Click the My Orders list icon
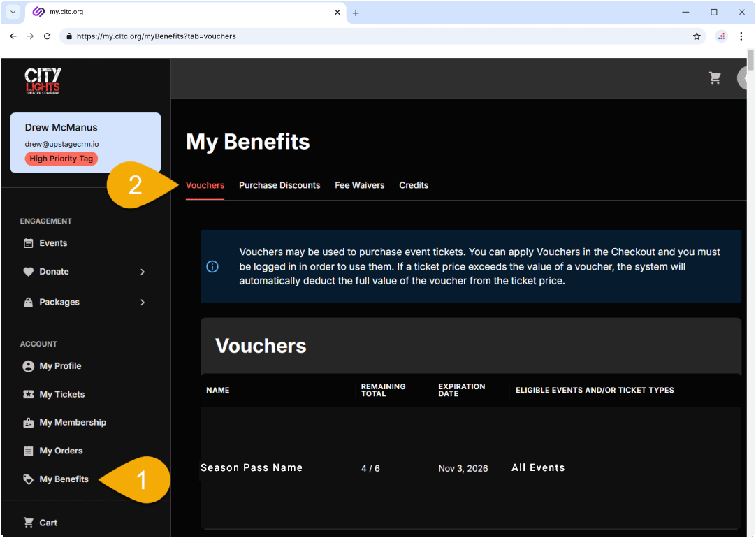Image resolution: width=756 pixels, height=538 pixels. coord(29,451)
